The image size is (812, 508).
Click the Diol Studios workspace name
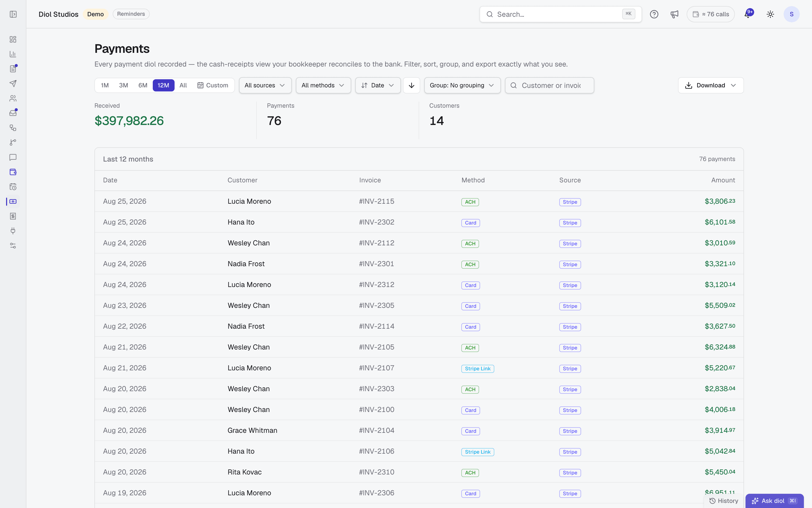point(58,14)
